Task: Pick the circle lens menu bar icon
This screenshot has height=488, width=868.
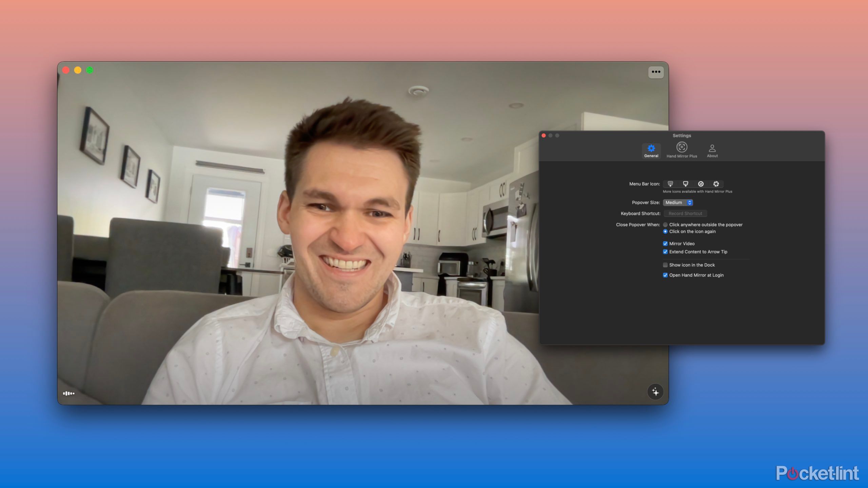Action: 701,184
